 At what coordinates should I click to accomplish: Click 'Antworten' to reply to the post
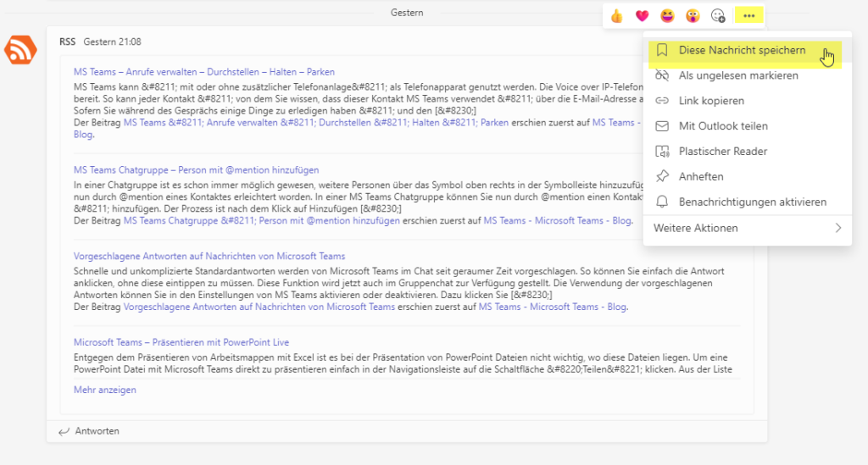(97, 431)
